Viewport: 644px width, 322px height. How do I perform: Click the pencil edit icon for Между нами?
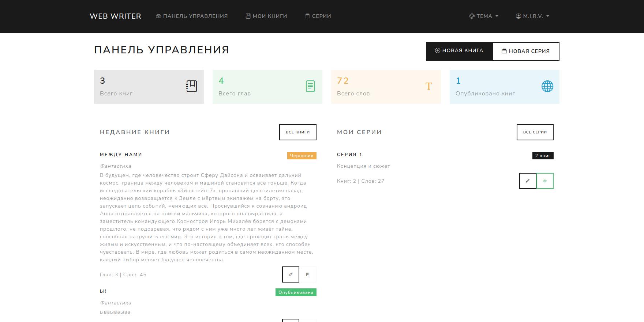click(291, 274)
